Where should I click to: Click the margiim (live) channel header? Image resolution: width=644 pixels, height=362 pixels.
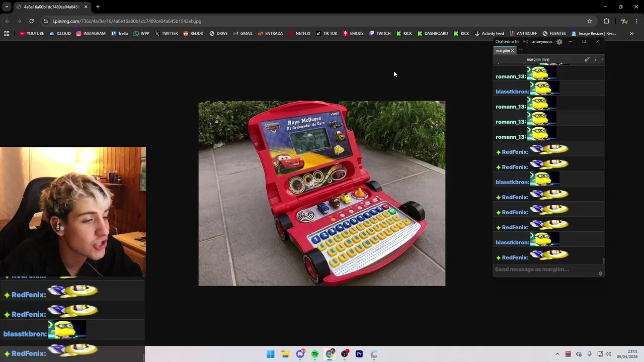coord(538,59)
